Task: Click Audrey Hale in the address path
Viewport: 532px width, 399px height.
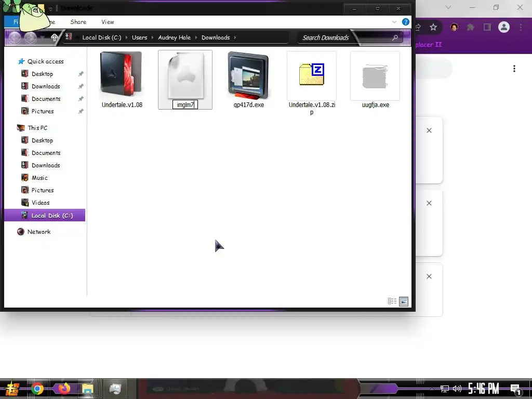Action: [174, 37]
